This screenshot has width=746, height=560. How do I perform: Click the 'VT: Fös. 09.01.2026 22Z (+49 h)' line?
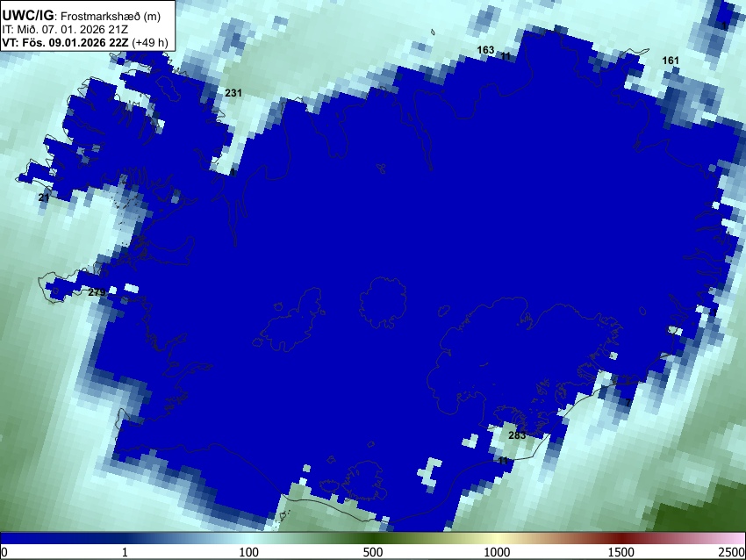click(85, 42)
